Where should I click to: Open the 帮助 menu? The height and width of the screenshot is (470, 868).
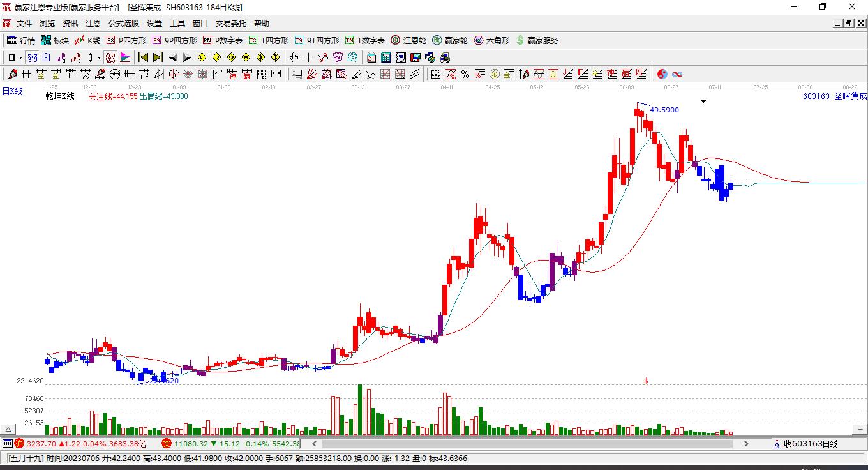[262, 24]
